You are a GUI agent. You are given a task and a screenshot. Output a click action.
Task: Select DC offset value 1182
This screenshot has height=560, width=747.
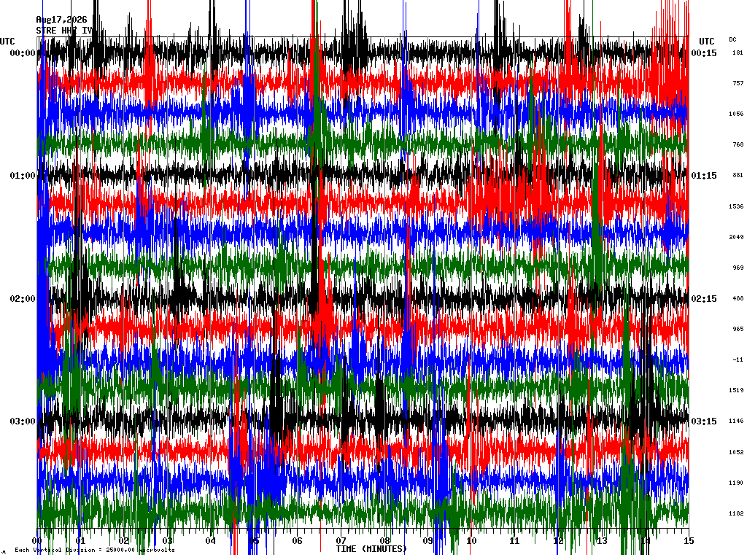pos(736,514)
